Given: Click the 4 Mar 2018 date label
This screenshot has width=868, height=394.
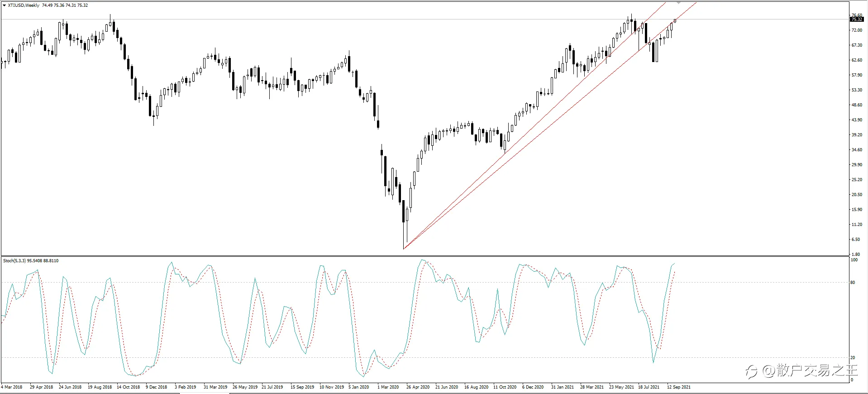Looking at the screenshot, I should [x=12, y=387].
